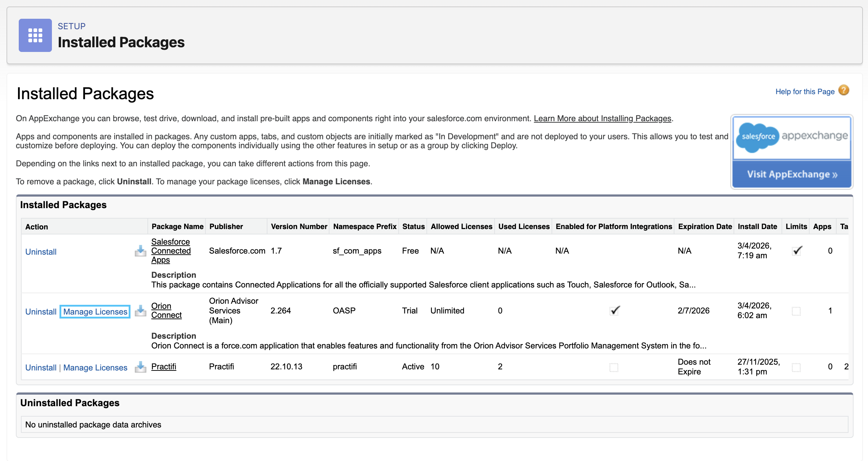Viewport: 868px width, 461px height.
Task: Click the Install Date column header
Action: 757,227
